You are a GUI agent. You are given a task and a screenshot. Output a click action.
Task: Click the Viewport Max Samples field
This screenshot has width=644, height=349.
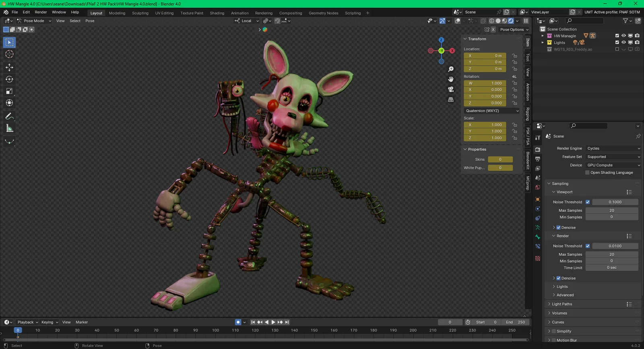pos(612,210)
